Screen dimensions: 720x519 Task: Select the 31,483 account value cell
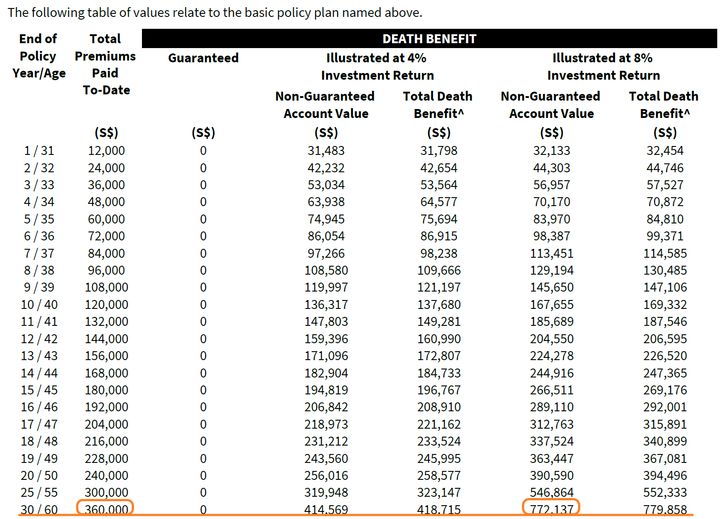325,151
